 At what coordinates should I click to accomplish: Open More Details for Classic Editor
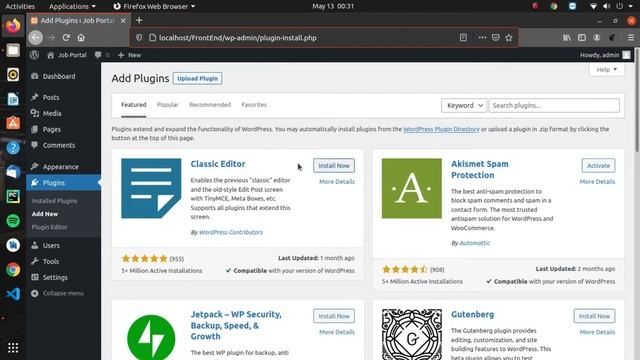pyautogui.click(x=337, y=182)
